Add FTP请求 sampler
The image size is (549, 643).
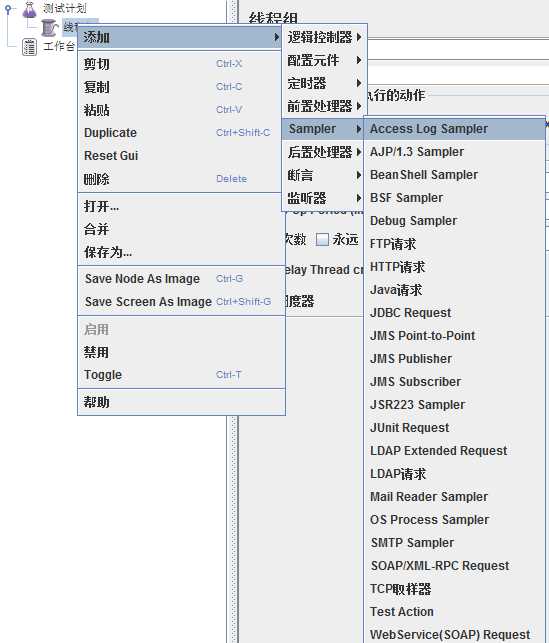click(x=454, y=244)
